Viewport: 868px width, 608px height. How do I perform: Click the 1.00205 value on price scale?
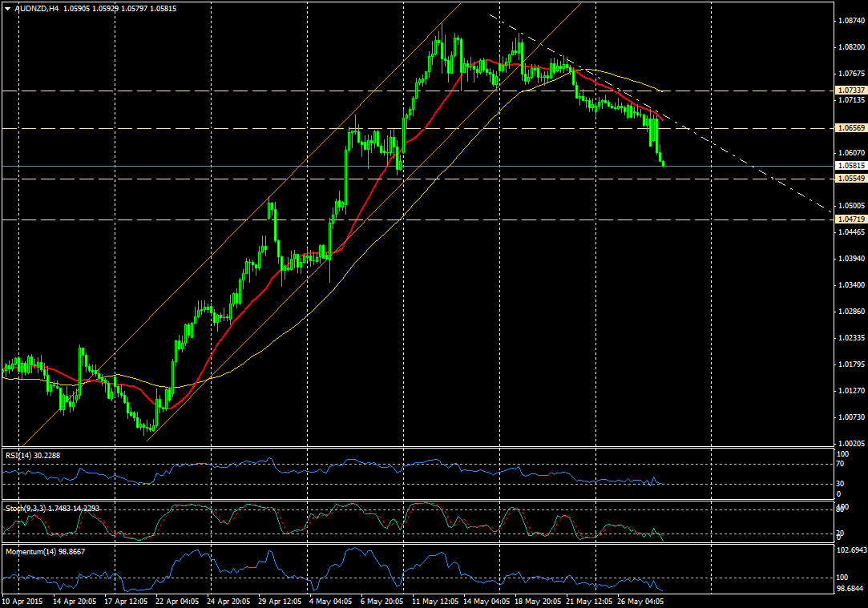click(849, 443)
